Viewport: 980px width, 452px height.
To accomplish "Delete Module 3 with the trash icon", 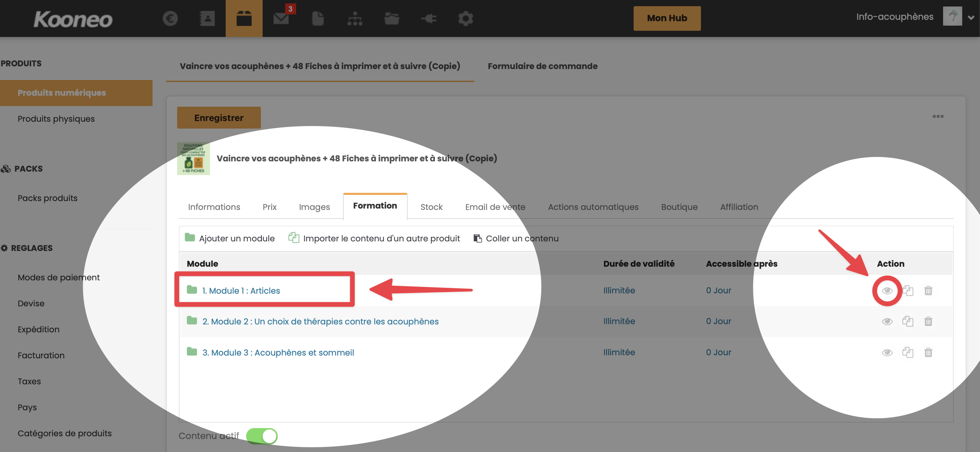I will (x=928, y=352).
